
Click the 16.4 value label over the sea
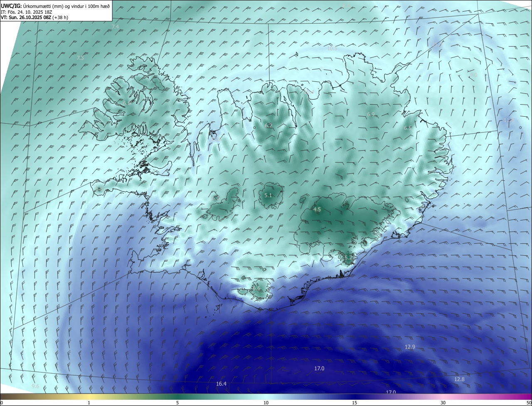(221, 384)
